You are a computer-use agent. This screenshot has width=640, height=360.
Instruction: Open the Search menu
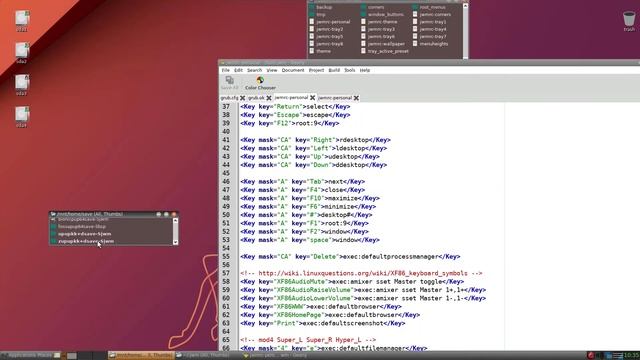pyautogui.click(x=254, y=70)
